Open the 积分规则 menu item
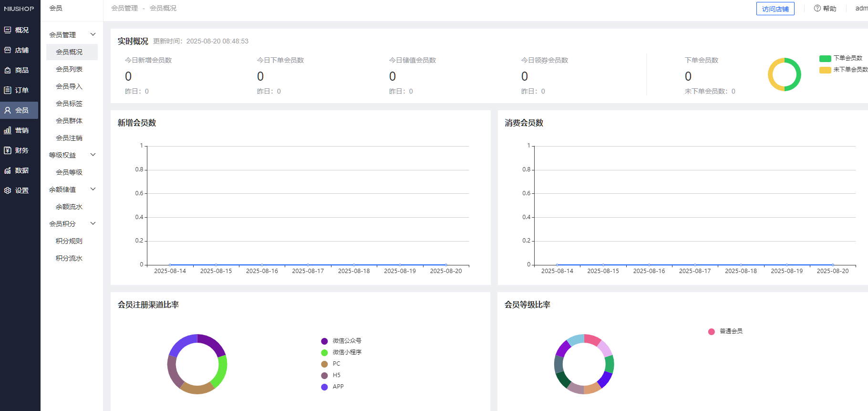This screenshot has width=868, height=411. tap(69, 241)
